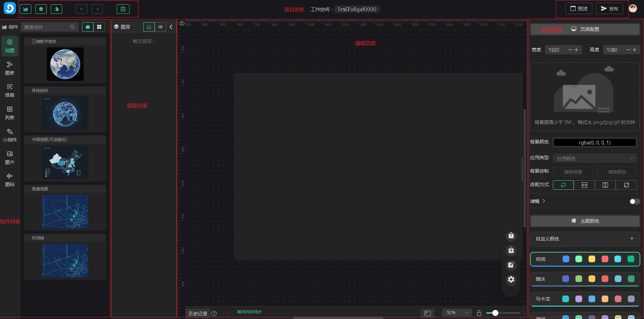
Task: Click the lock icon beside zoom slider
Action: pos(479,313)
